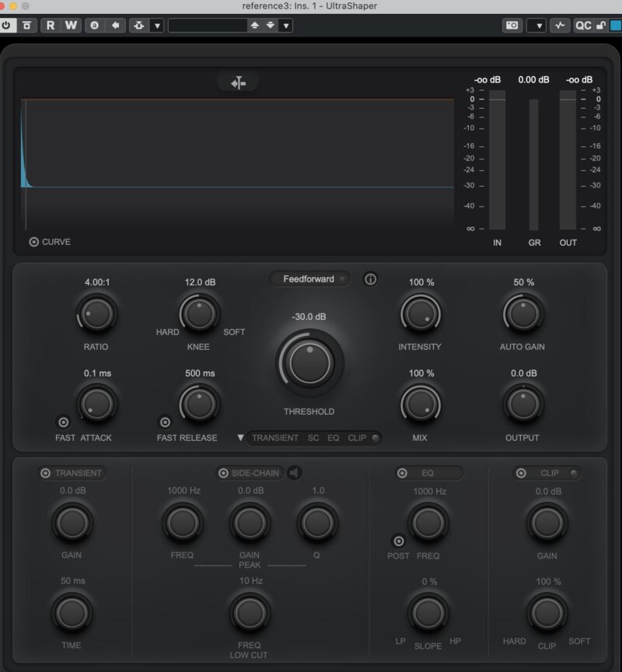Click the AUTO GAIN knob
Viewport: 622px width, 672px height.
pos(523,314)
